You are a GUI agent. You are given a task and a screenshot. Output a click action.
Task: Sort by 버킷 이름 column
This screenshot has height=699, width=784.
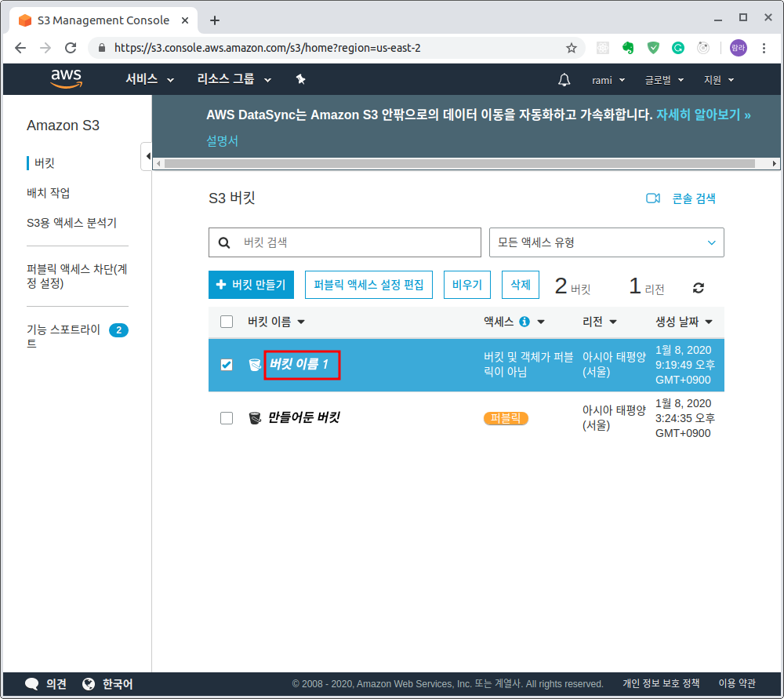[x=276, y=322]
